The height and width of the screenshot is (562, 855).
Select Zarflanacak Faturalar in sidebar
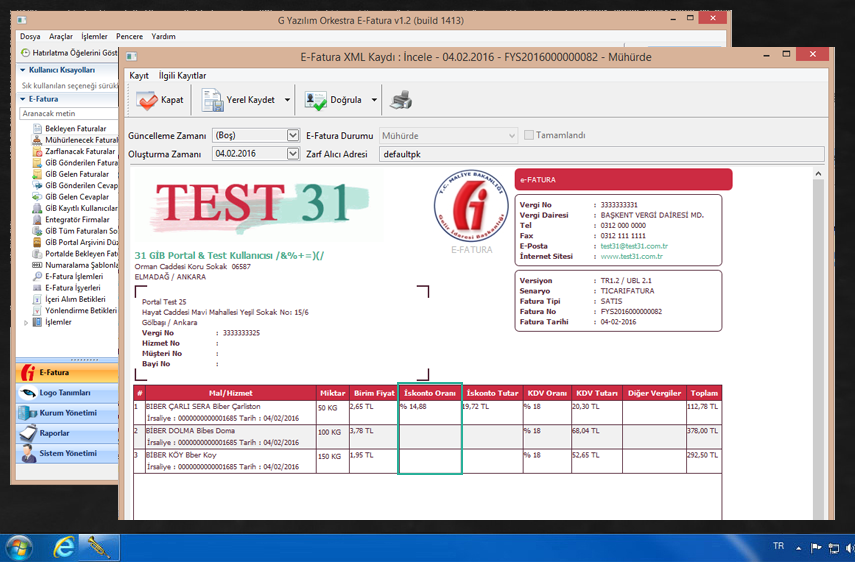(75, 152)
